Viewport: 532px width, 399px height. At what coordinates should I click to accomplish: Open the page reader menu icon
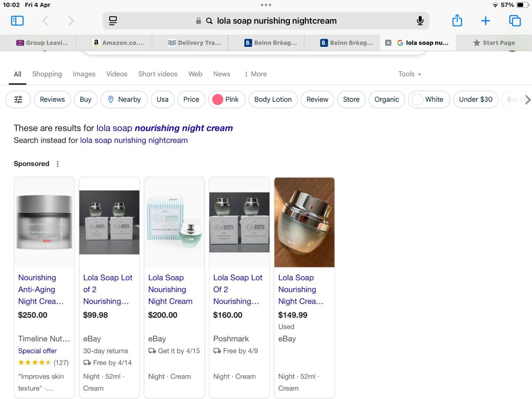(x=113, y=21)
